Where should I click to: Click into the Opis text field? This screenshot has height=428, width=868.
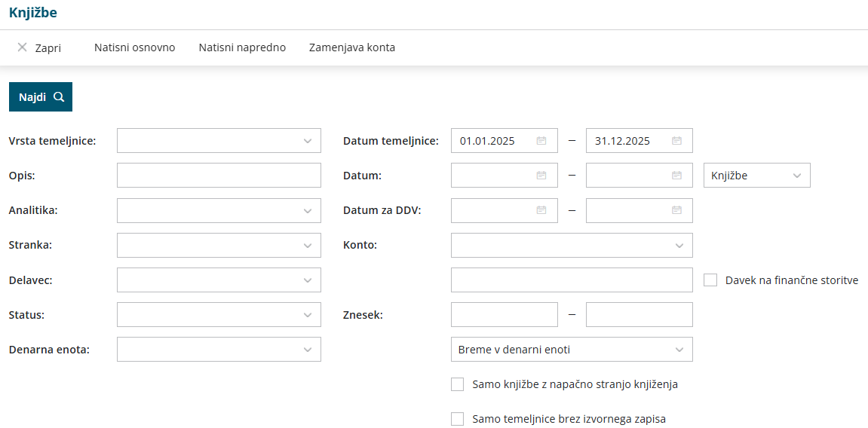click(219, 176)
